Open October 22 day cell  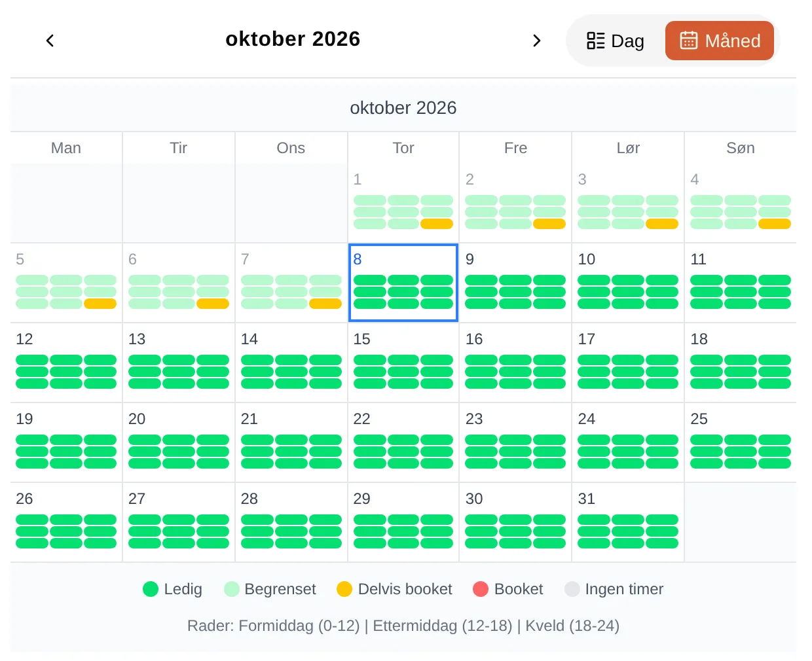[403, 442]
